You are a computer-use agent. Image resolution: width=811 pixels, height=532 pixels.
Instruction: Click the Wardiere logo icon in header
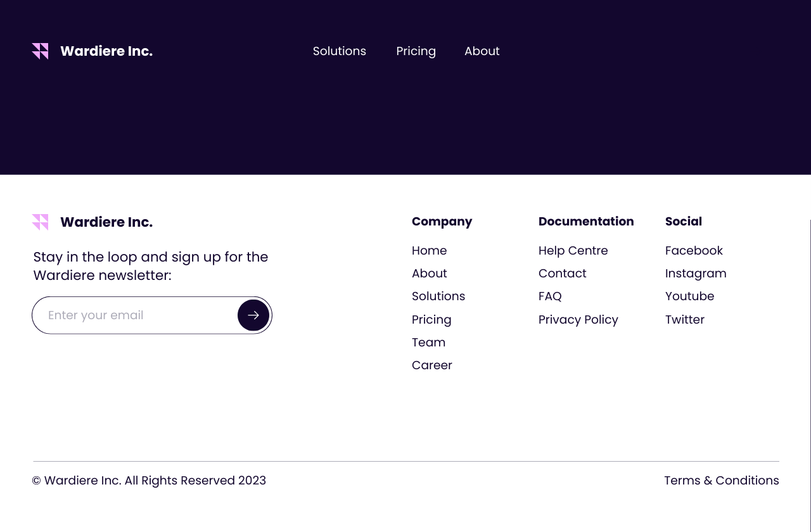pyautogui.click(x=40, y=51)
